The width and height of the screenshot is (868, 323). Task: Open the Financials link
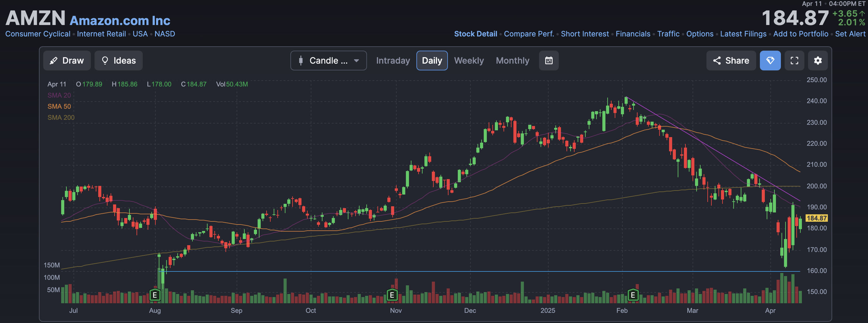[633, 34]
